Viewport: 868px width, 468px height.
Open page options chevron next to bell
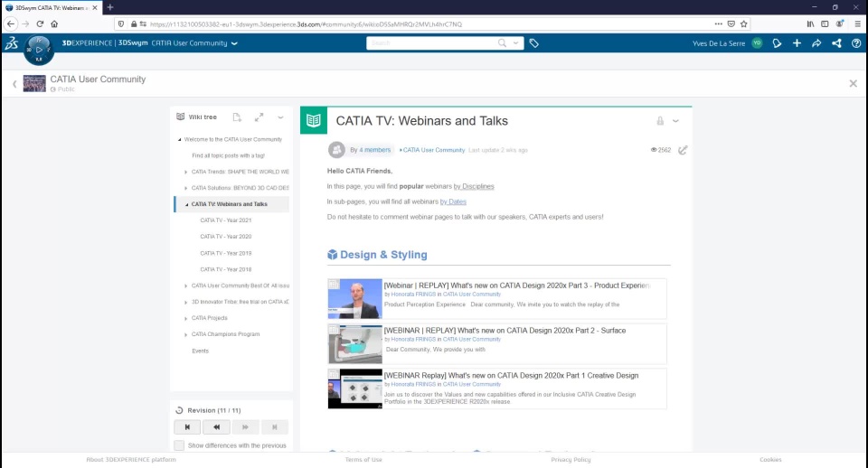(x=675, y=120)
